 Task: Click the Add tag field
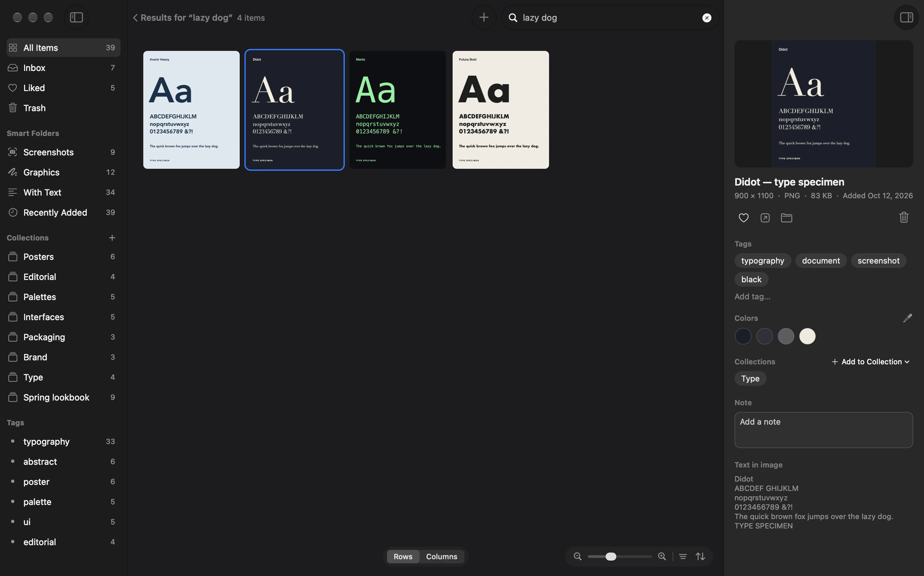point(752,296)
